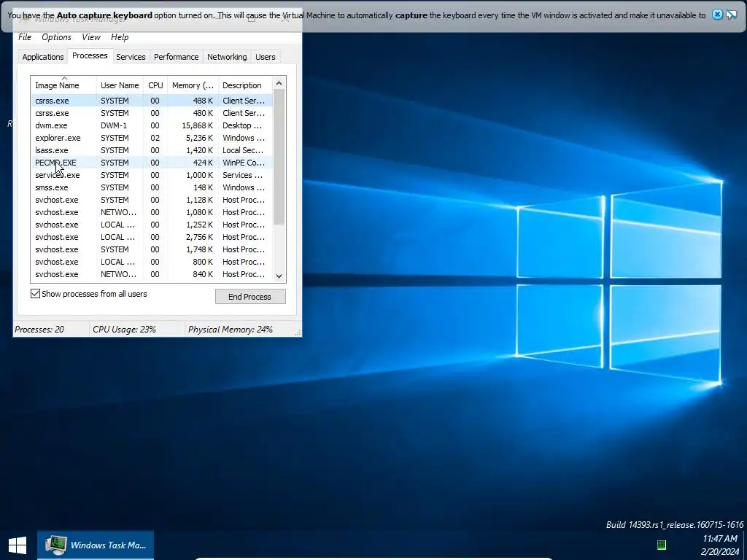
Task: Sort by Image Name column header
Action: click(x=63, y=85)
